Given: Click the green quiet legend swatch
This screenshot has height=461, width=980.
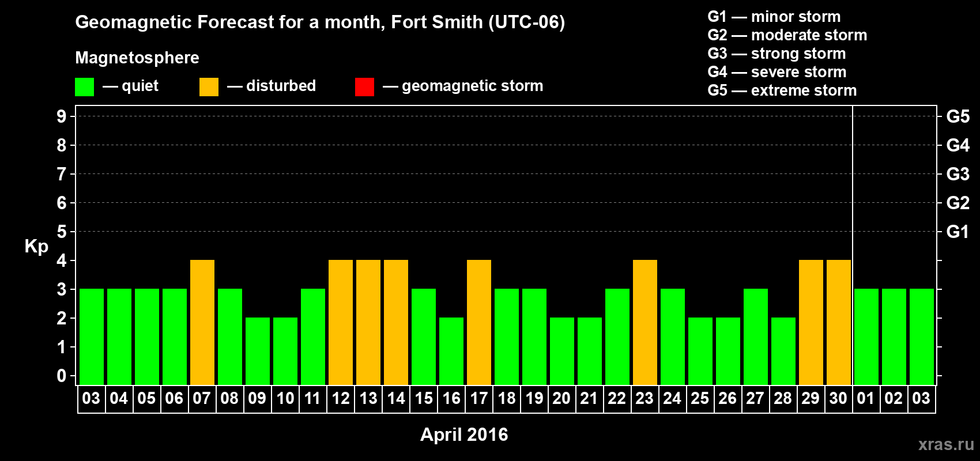Looking at the screenshot, I should pos(84,87).
